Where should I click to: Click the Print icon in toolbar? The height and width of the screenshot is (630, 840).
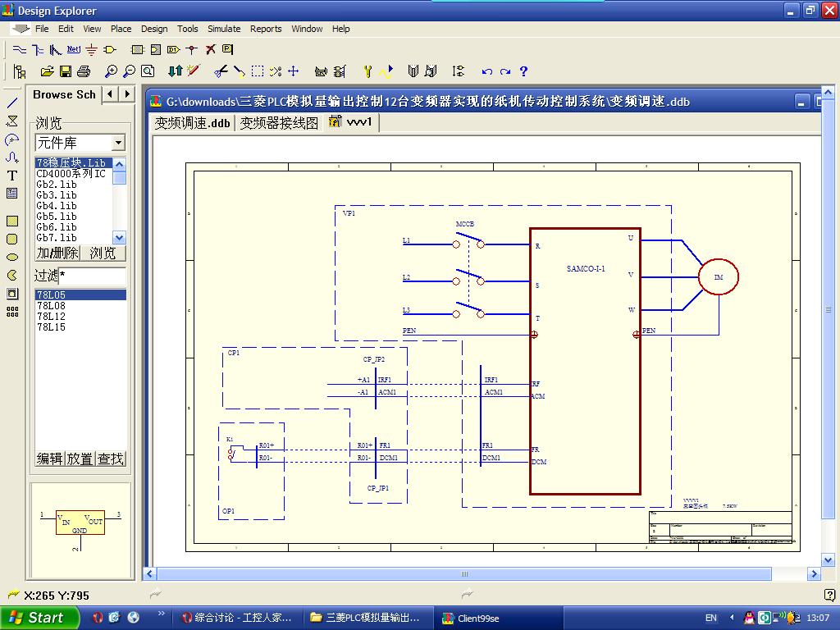coord(83,71)
